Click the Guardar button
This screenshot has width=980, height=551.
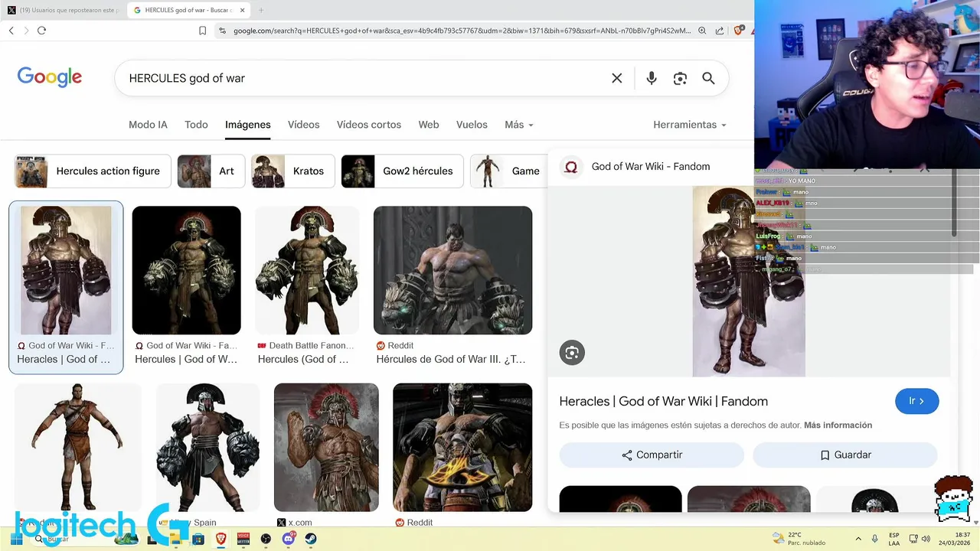845,455
